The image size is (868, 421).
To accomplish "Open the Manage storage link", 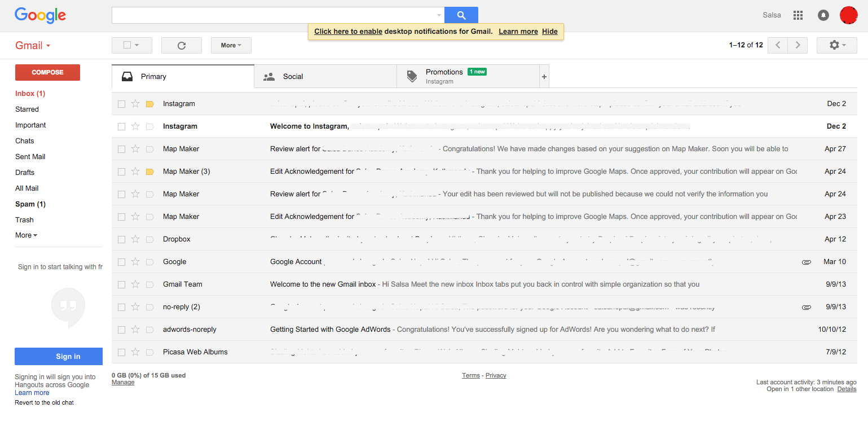I will pyautogui.click(x=123, y=383).
